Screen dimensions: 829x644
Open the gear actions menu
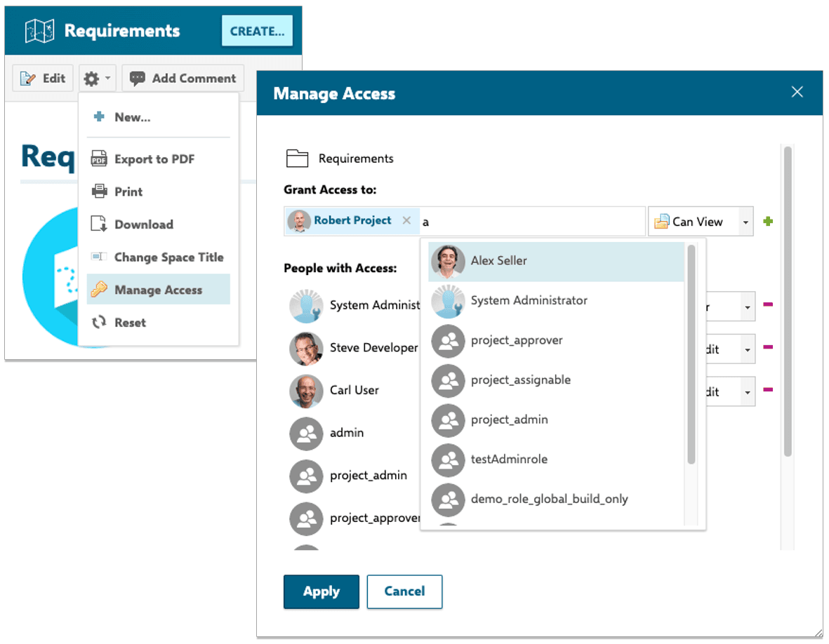point(98,79)
